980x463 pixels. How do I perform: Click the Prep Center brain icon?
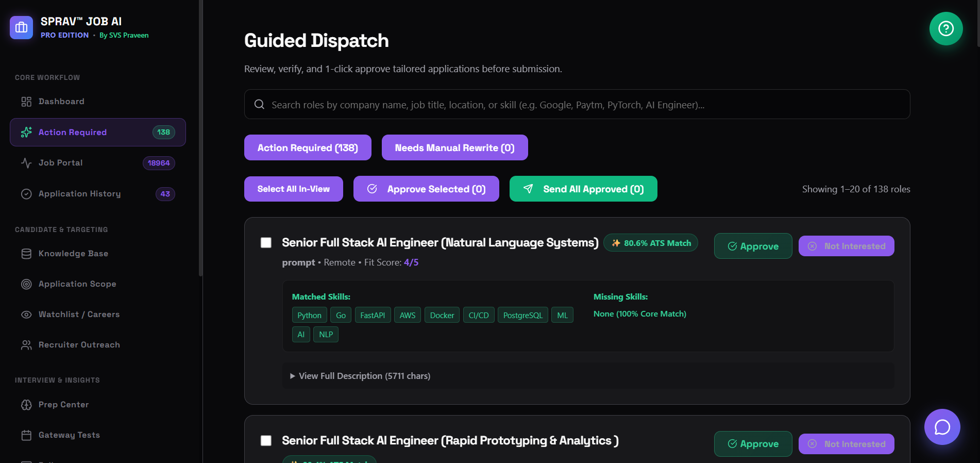tap(26, 405)
